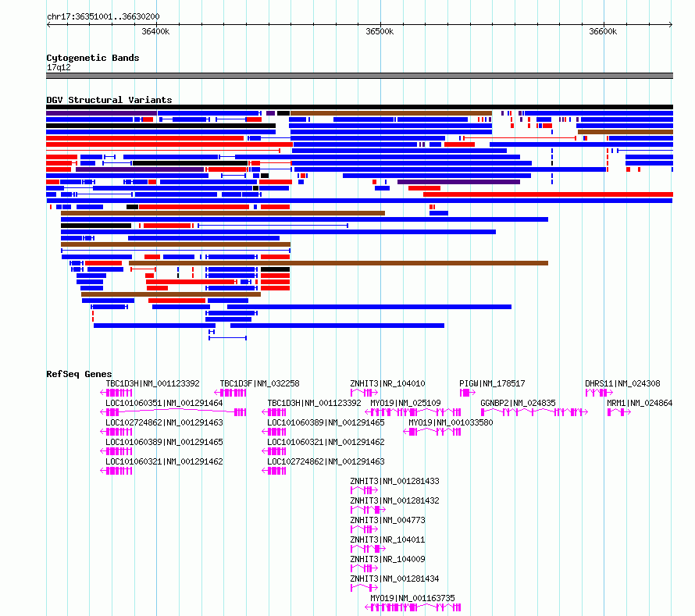Select the ZNHIT3|NM_001281433 gene label
The height and width of the screenshot is (616, 695).
(x=394, y=481)
